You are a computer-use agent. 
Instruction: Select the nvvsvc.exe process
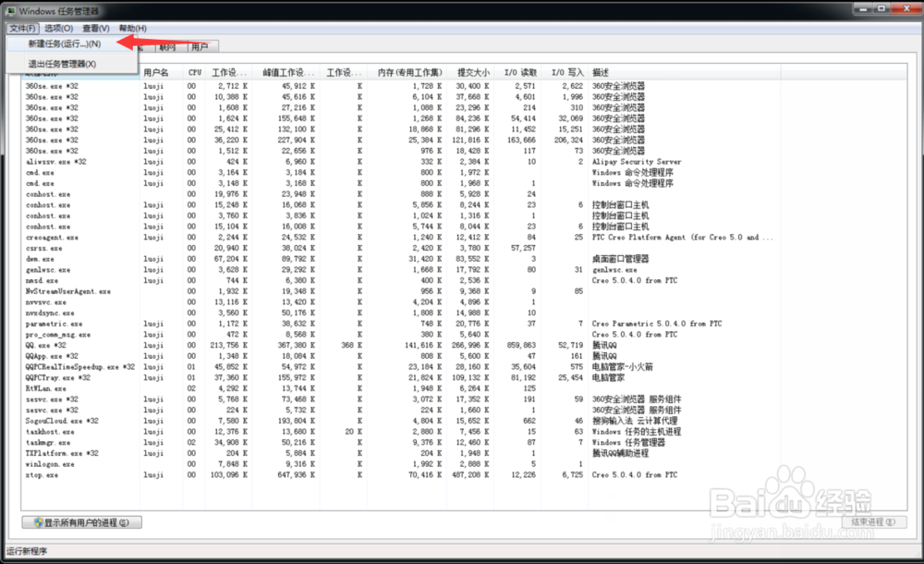coord(45,302)
